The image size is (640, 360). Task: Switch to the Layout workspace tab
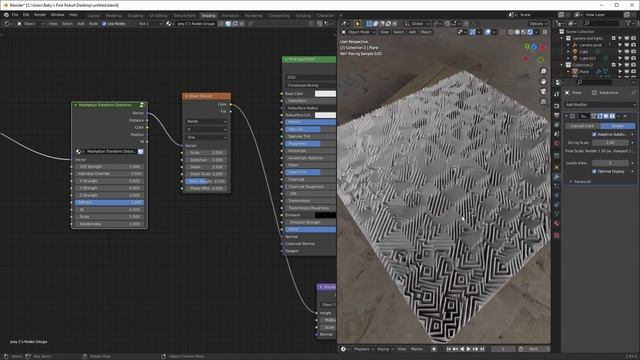point(93,16)
